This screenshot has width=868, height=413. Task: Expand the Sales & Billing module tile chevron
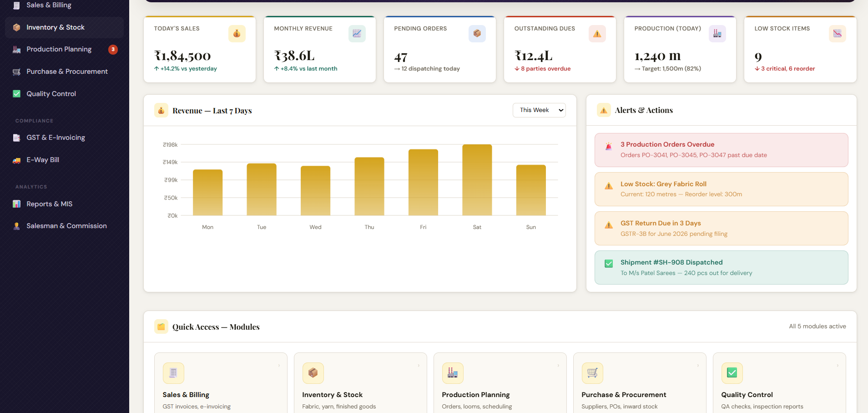pyautogui.click(x=279, y=366)
